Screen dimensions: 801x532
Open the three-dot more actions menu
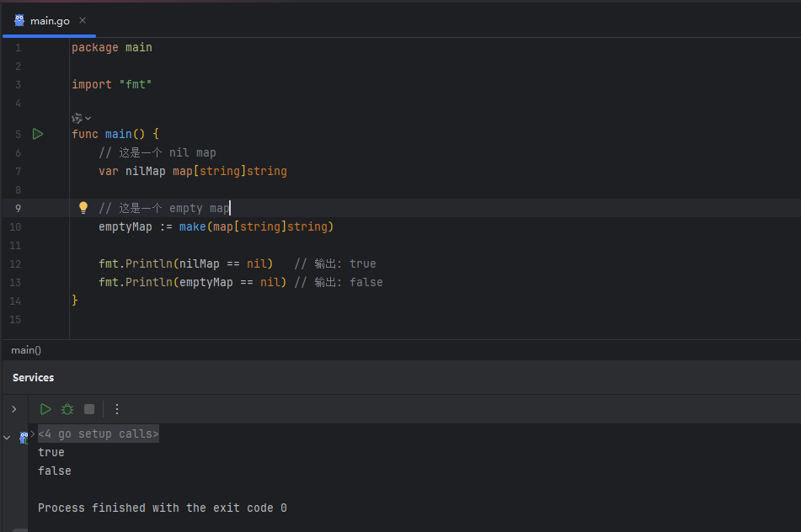point(117,409)
